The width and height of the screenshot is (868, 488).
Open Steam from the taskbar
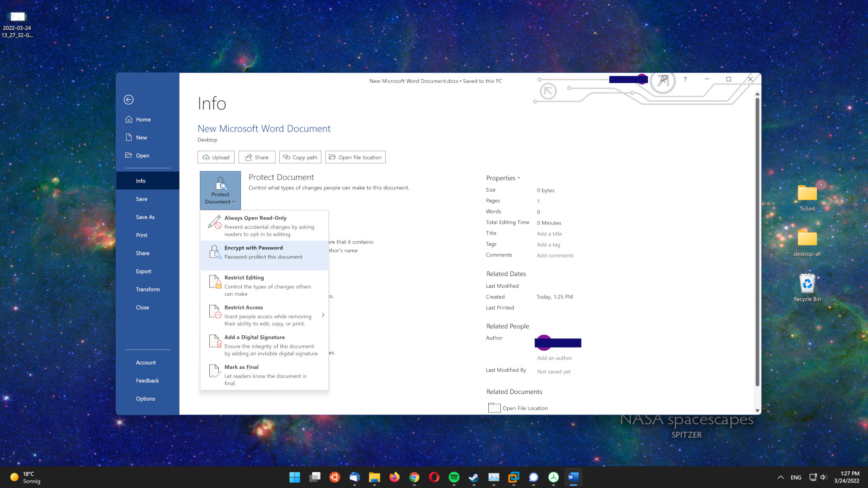coord(474,477)
